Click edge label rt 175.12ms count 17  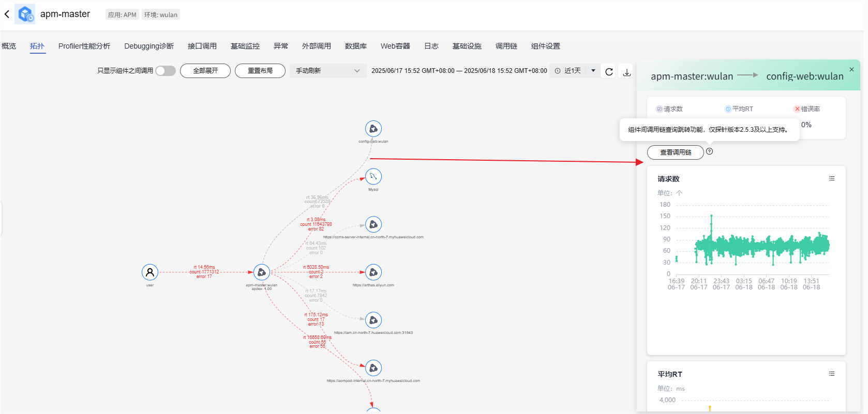click(x=316, y=319)
